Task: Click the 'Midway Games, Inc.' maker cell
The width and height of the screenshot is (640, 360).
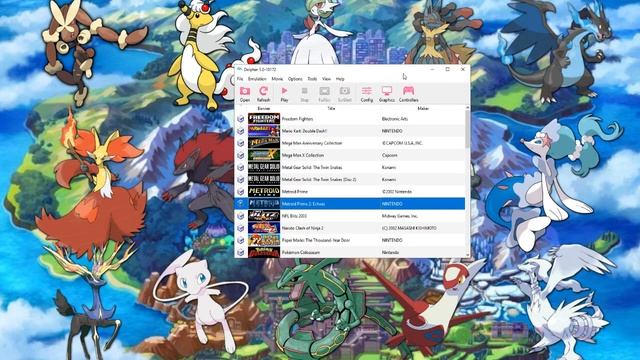Action: point(400,216)
